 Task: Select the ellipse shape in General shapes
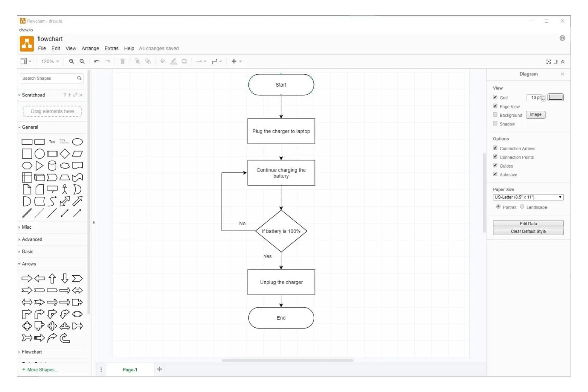click(78, 141)
